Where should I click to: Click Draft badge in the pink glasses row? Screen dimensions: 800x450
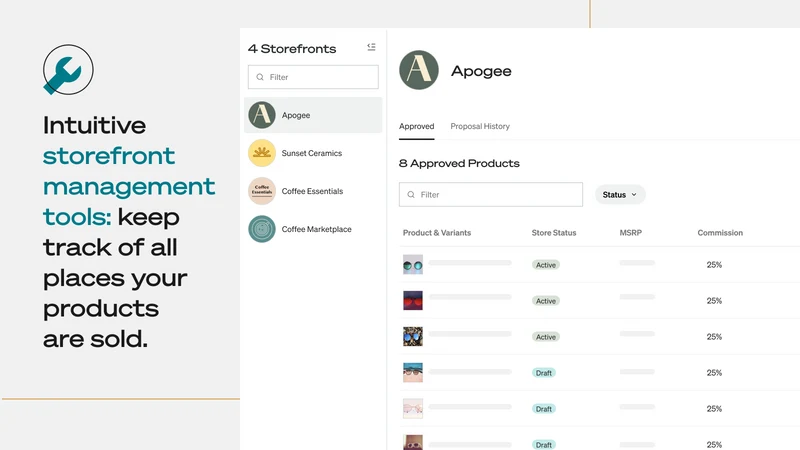[543, 409]
